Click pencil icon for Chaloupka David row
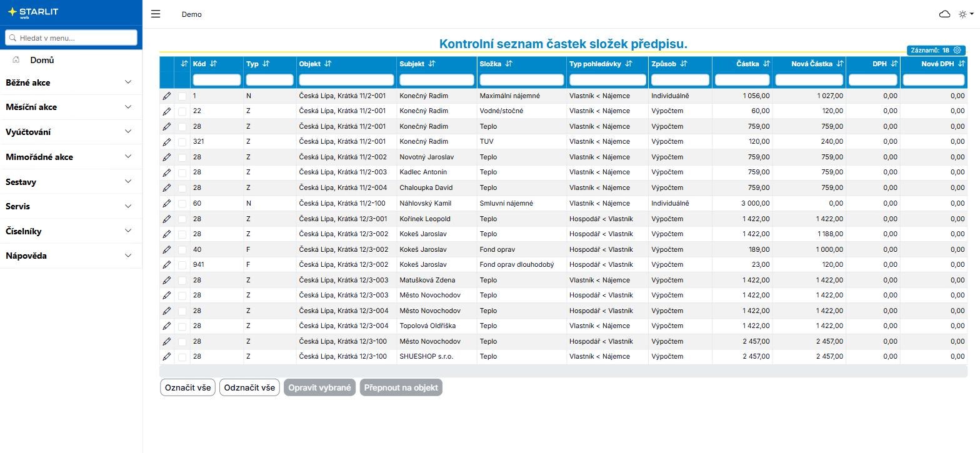 click(166, 188)
